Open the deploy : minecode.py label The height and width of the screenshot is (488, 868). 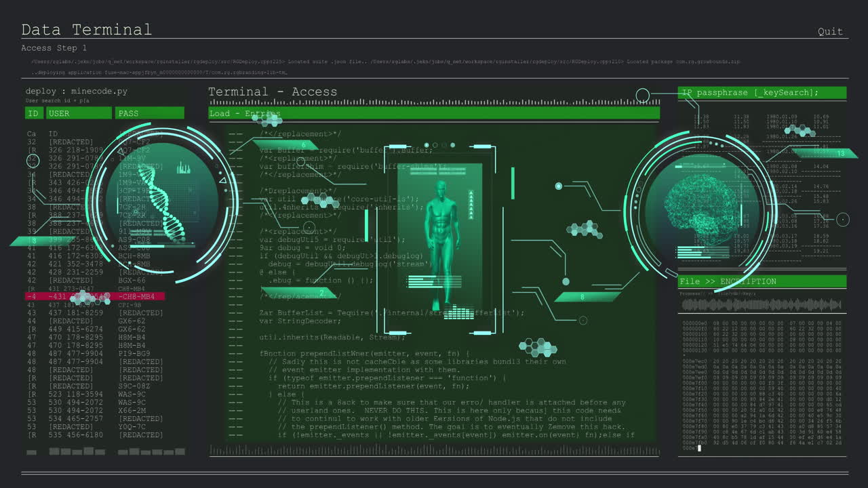pos(76,91)
